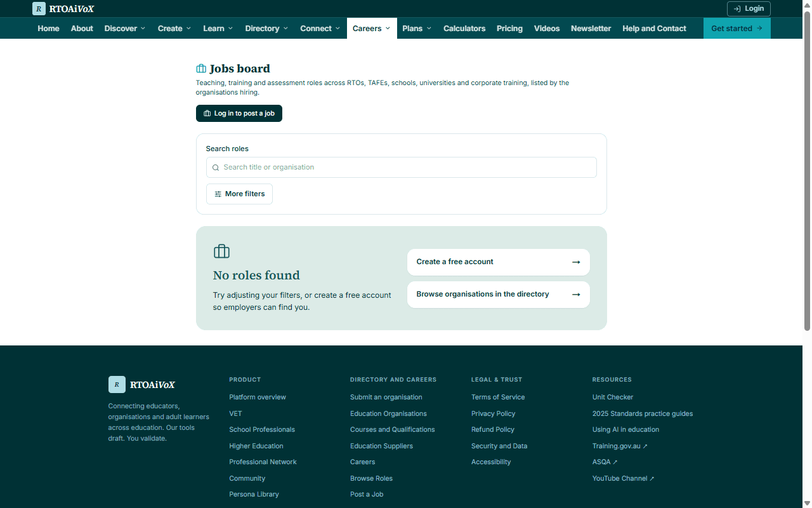Open Help and Contact

pos(654,29)
